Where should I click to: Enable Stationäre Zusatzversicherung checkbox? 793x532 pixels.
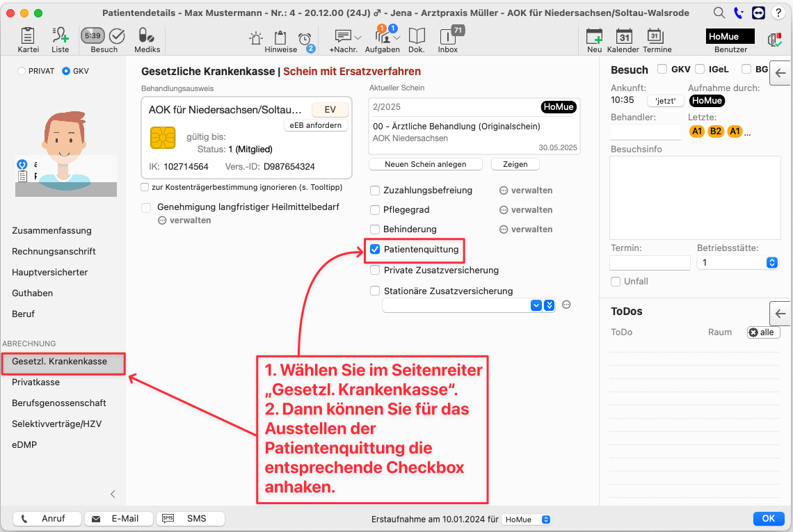pyautogui.click(x=375, y=291)
